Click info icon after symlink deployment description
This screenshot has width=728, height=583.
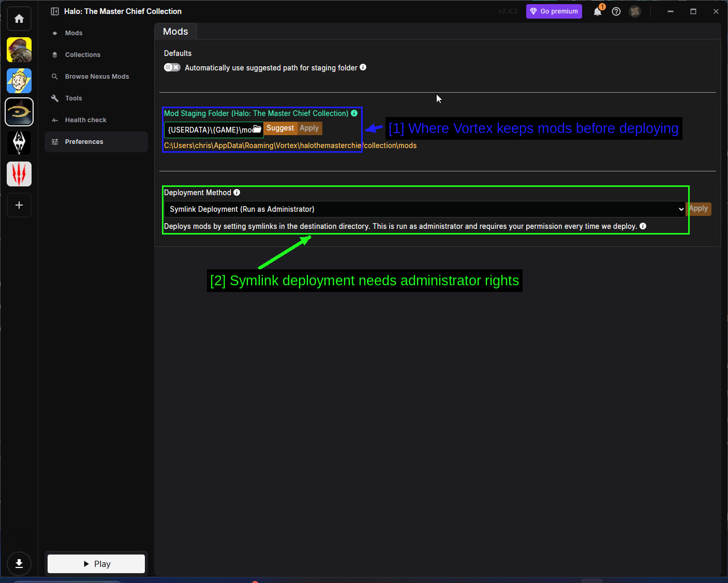point(643,226)
